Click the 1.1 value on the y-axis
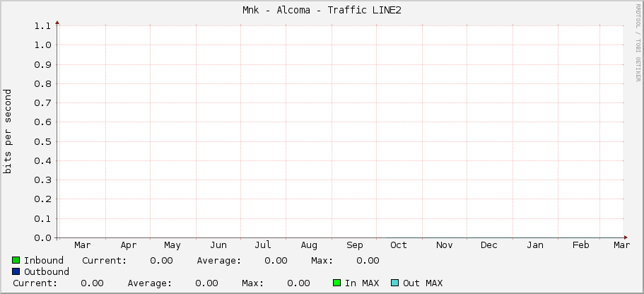 42,26
